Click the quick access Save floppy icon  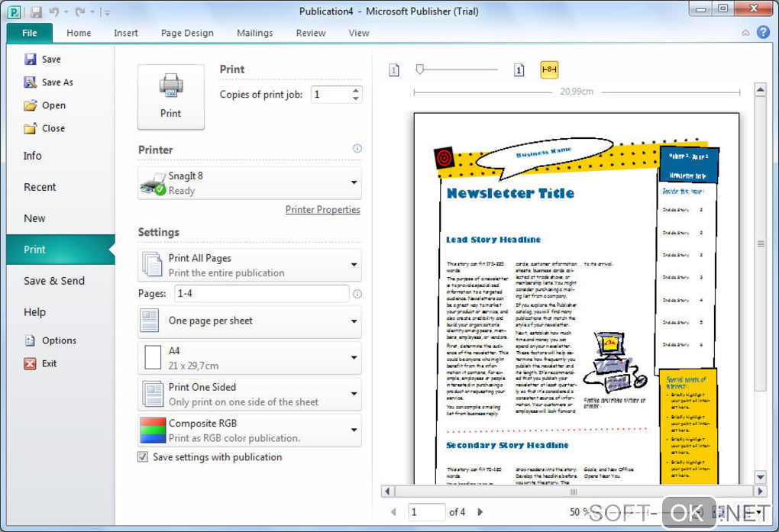(36, 12)
